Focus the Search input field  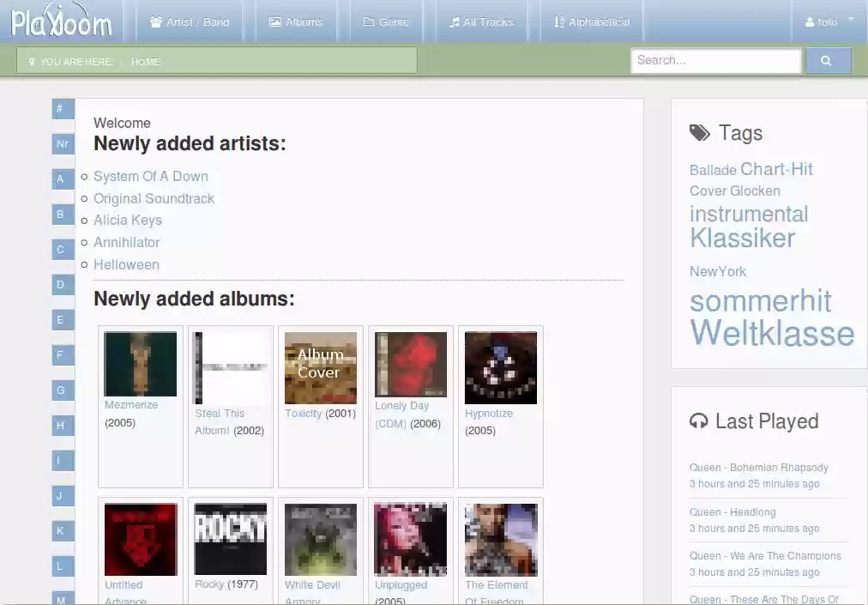coord(716,60)
